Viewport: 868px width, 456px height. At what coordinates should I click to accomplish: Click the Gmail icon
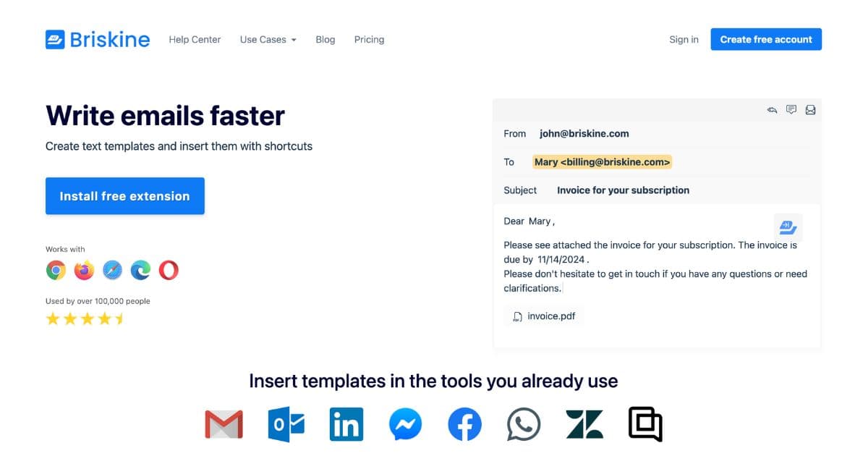tap(224, 424)
